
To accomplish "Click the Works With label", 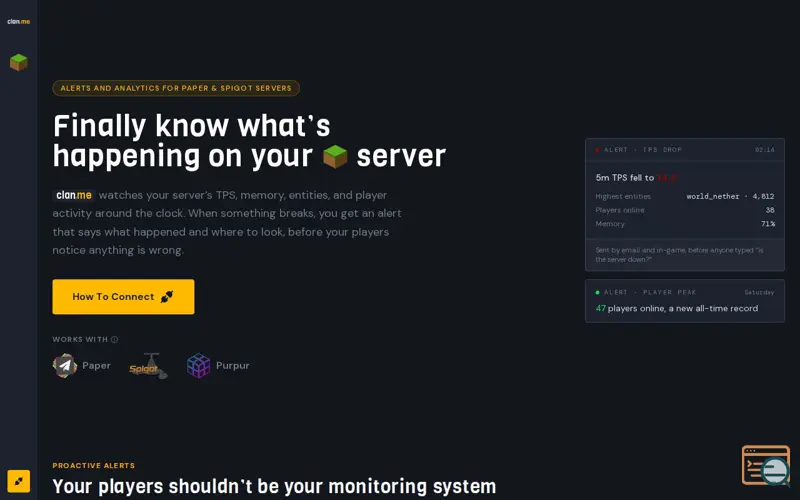I will 80,339.
